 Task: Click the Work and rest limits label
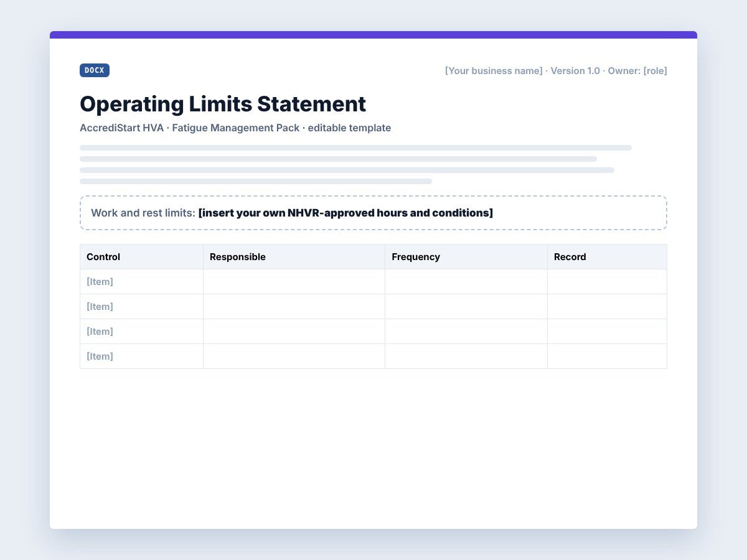[143, 213]
